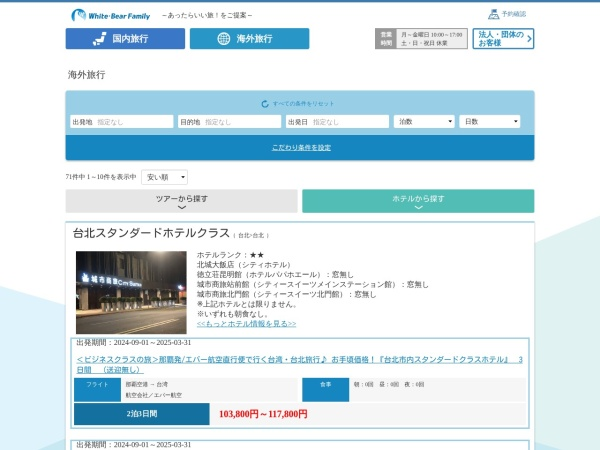Screen dimensions: 600x450
Task: Click 那覇空港 → 台湾 flight text
Action: pos(147,384)
